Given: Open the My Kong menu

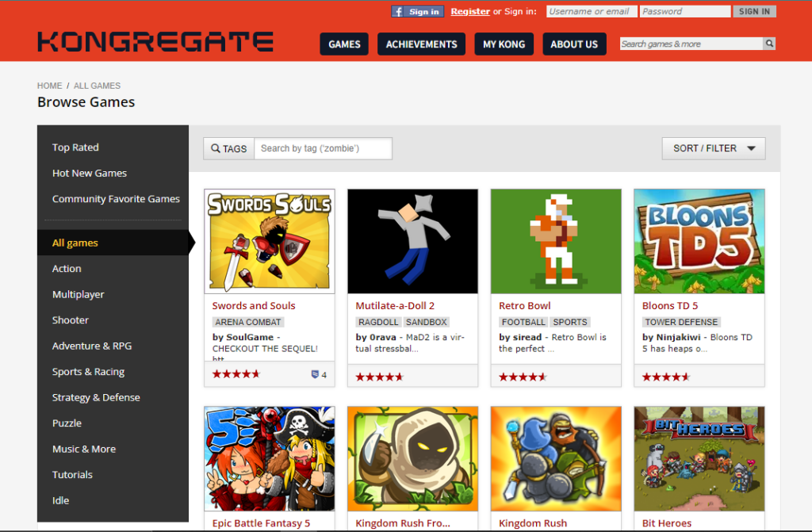Looking at the screenshot, I should 504,44.
